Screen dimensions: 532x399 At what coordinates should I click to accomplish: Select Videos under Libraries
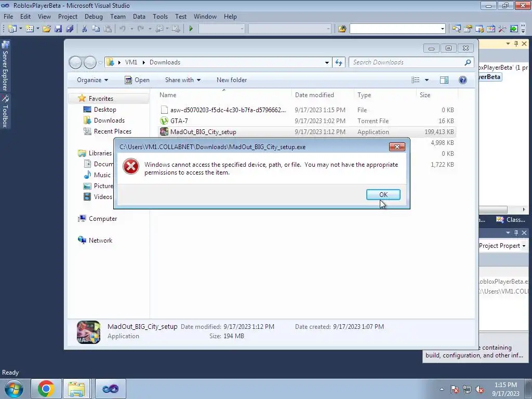[103, 197]
